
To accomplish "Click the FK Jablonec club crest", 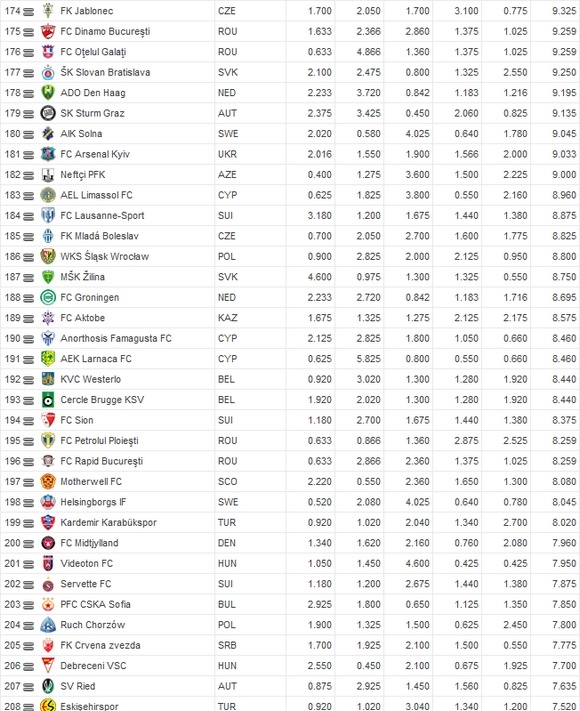I will (x=48, y=11).
